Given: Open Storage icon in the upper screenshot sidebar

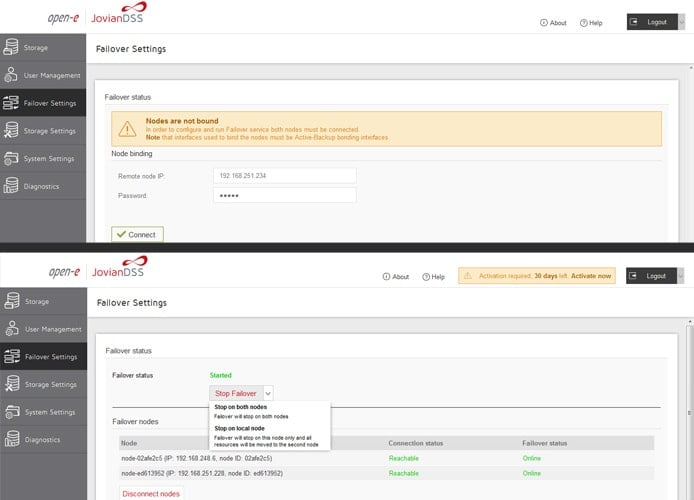Looking at the screenshot, I should [x=12, y=46].
